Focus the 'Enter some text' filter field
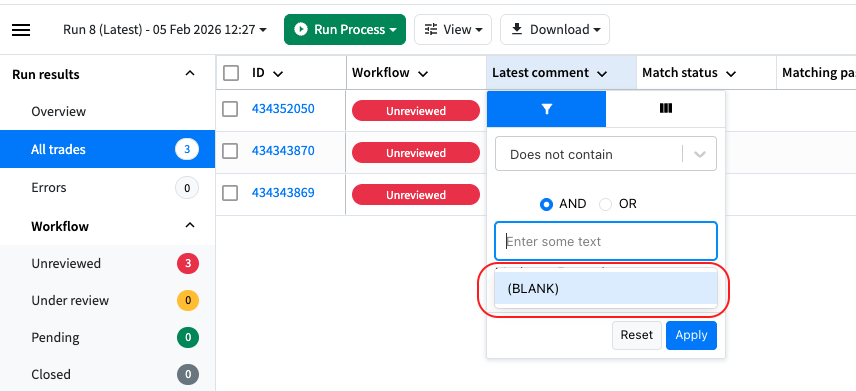Viewport: 856px width, 391px height. [x=605, y=241]
